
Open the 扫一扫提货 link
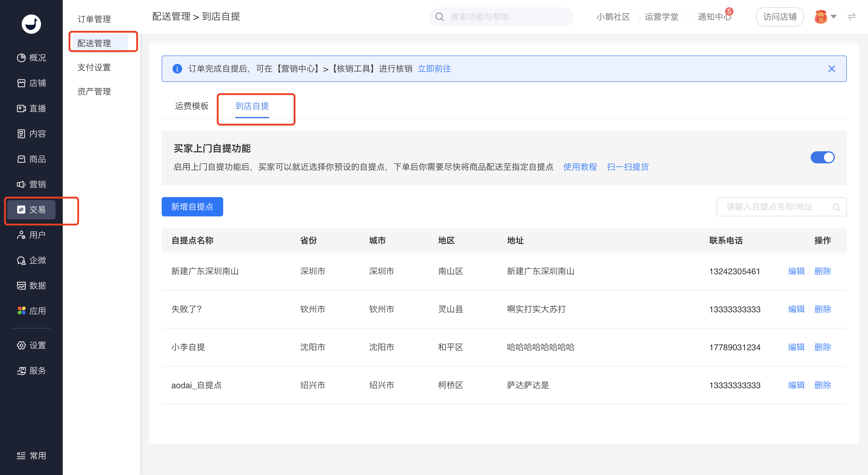pyautogui.click(x=628, y=167)
